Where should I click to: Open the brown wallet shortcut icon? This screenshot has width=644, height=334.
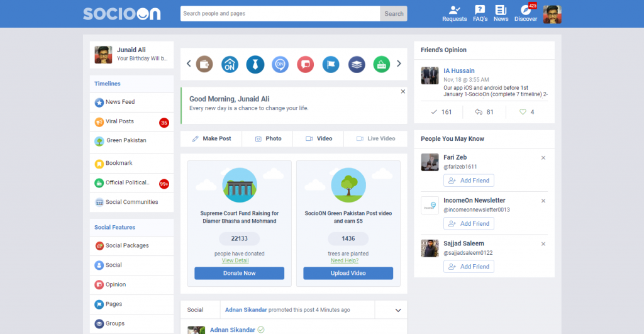(x=204, y=64)
